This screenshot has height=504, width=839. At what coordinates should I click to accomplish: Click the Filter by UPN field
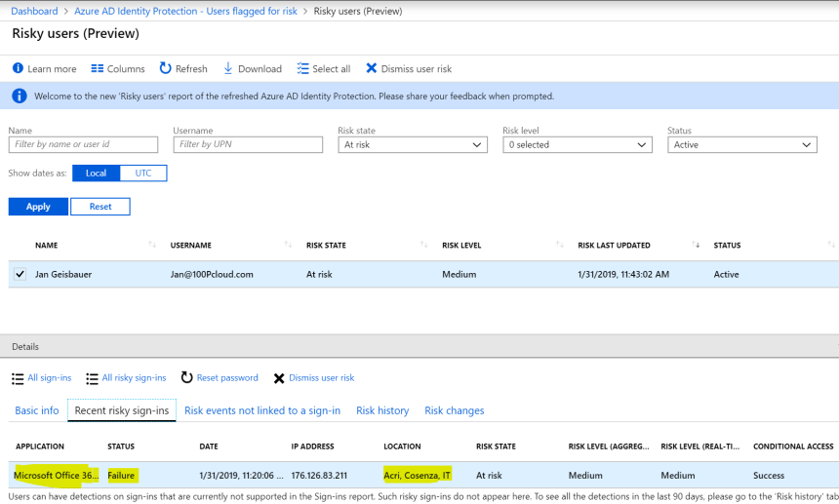[x=248, y=145]
